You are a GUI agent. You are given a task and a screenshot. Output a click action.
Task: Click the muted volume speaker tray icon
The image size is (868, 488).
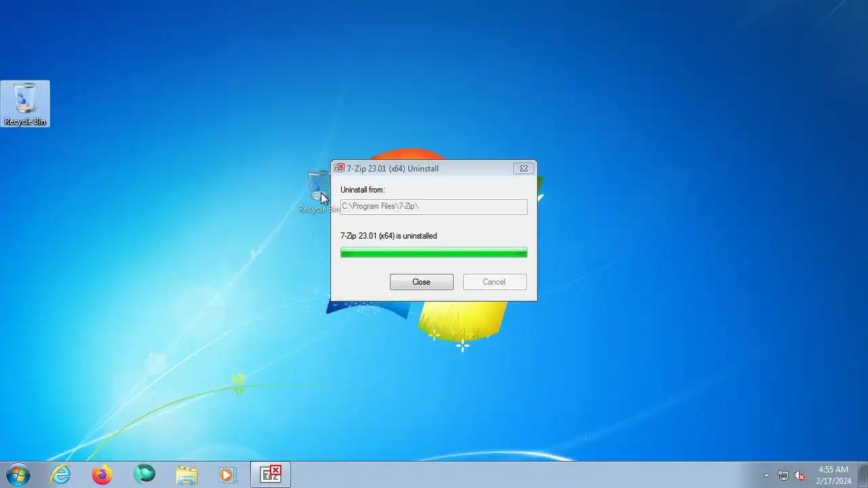pyautogui.click(x=800, y=475)
